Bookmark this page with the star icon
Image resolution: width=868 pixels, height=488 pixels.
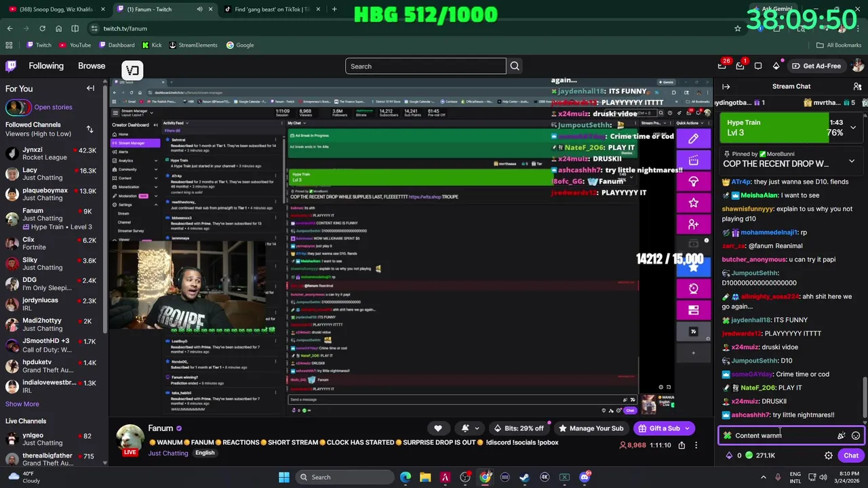click(738, 28)
